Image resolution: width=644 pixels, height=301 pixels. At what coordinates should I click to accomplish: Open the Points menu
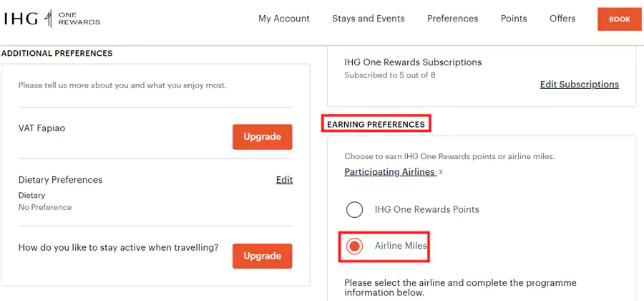click(514, 19)
